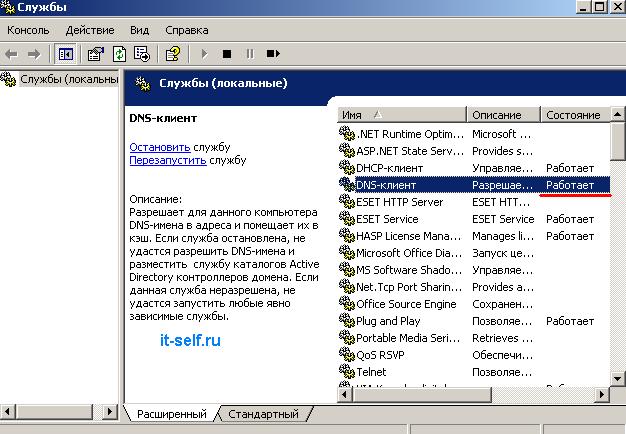The height and width of the screenshot is (434, 626).
Task: Select the HASP License Mana... service name
Action: click(408, 236)
